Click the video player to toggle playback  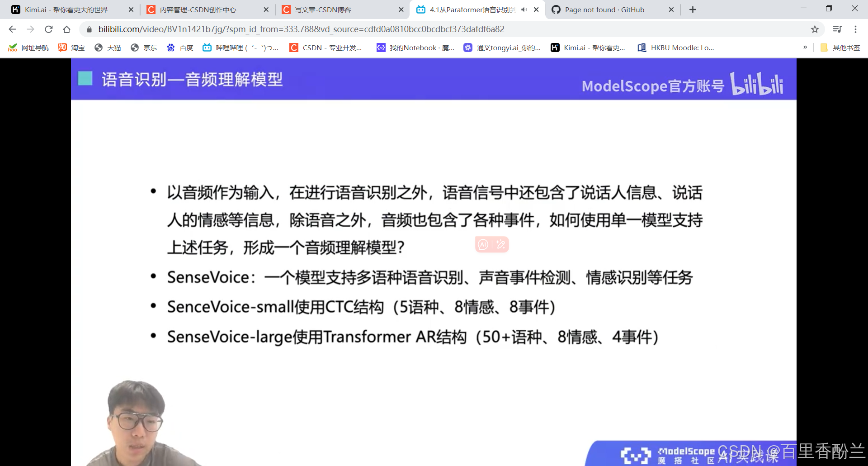434,262
